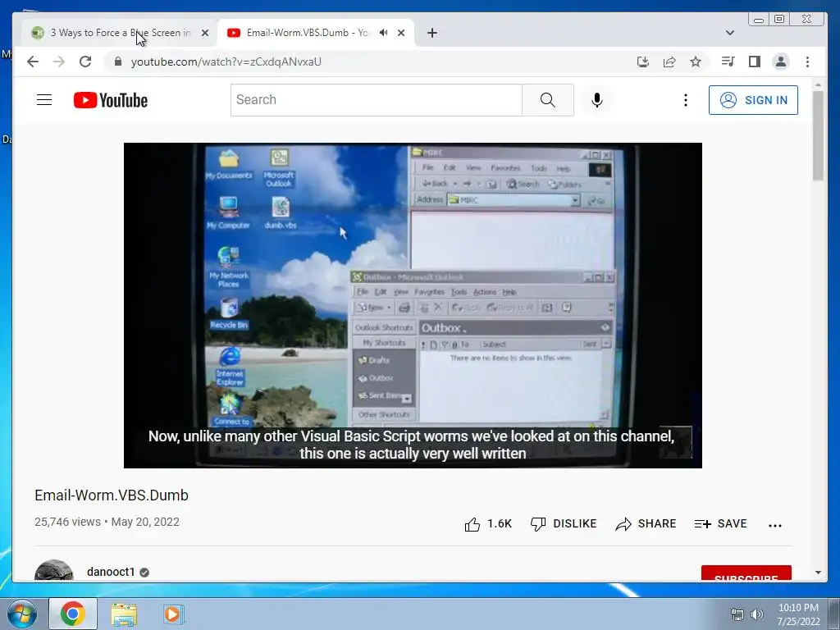840x630 pixels.
Task: Open the network icon in the system tray
Action: point(737,614)
